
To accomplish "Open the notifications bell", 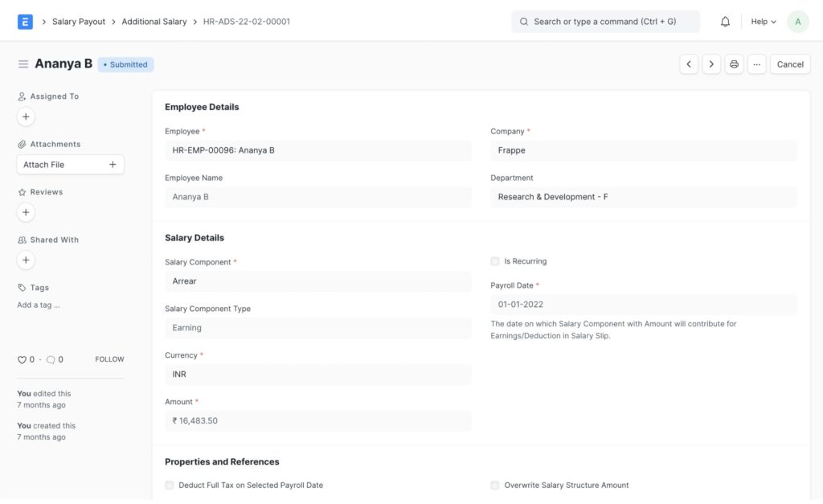I will click(x=725, y=22).
